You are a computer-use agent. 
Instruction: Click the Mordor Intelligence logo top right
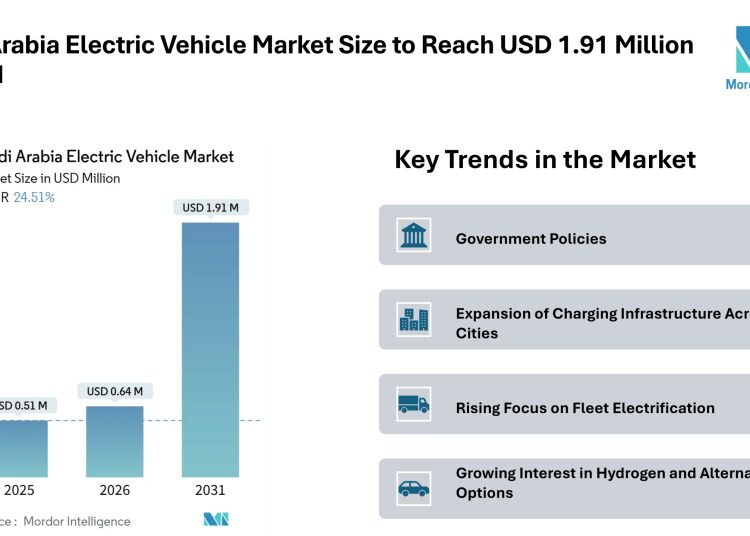[736, 60]
